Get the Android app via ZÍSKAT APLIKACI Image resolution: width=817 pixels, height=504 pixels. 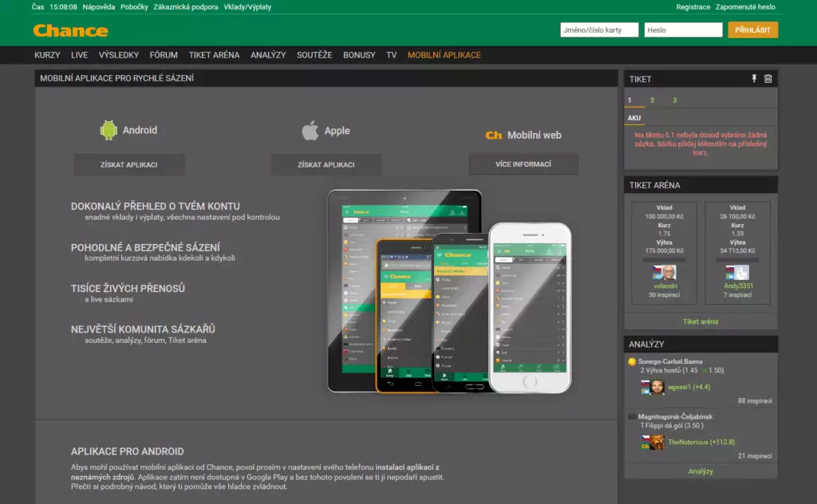pyautogui.click(x=129, y=164)
